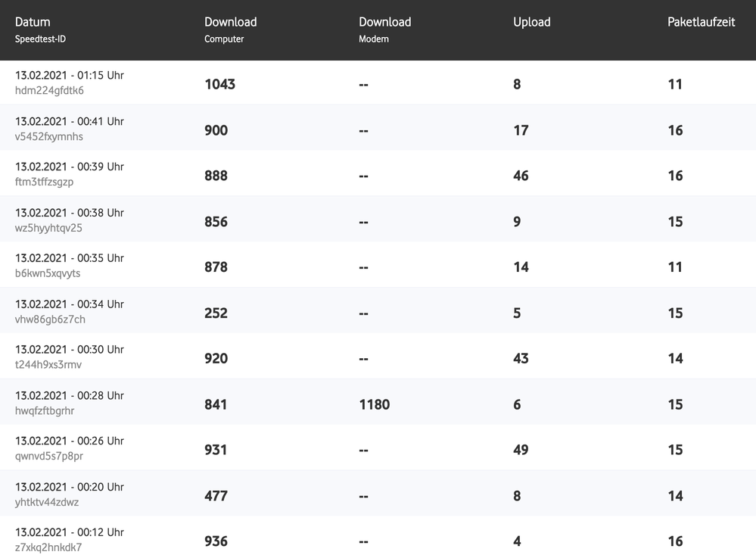The width and height of the screenshot is (756, 558).
Task: Open speedtest ID v5452fxymnhs
Action: point(49,137)
